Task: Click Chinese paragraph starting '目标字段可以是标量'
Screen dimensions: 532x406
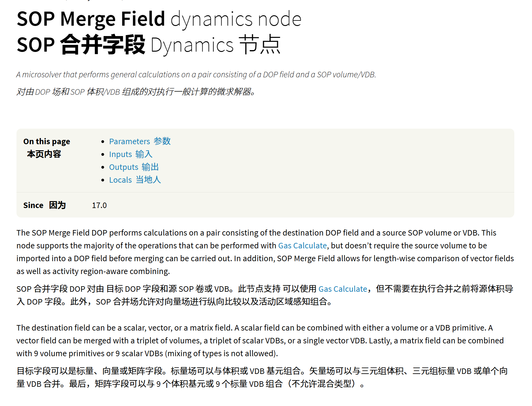Action: tap(262, 377)
